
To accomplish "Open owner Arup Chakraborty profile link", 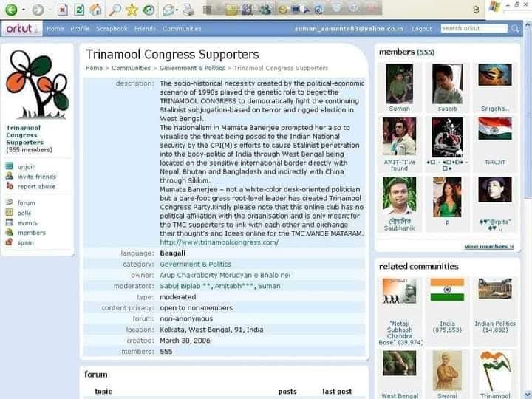I will [x=225, y=275].
